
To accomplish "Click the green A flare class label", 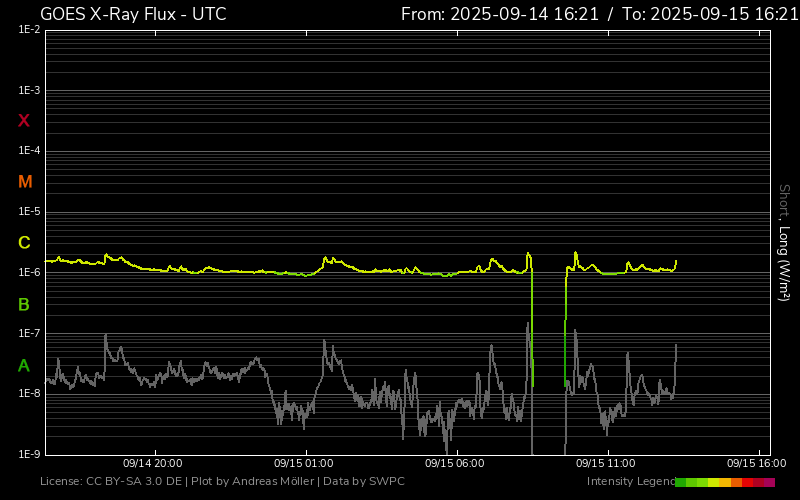I will 24,365.
